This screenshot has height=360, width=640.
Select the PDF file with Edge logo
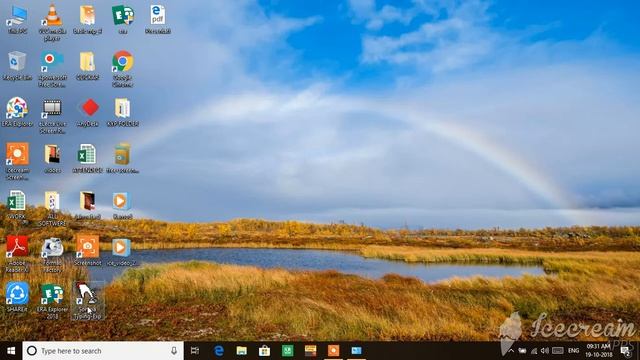click(158, 19)
